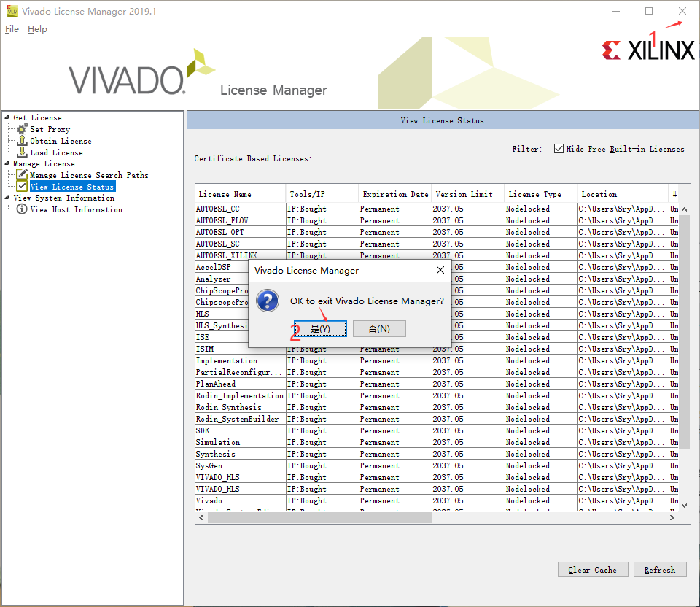Screen dimensions: 700x607
Task: Collapse the View System Information tree node
Action: [x=7, y=197]
